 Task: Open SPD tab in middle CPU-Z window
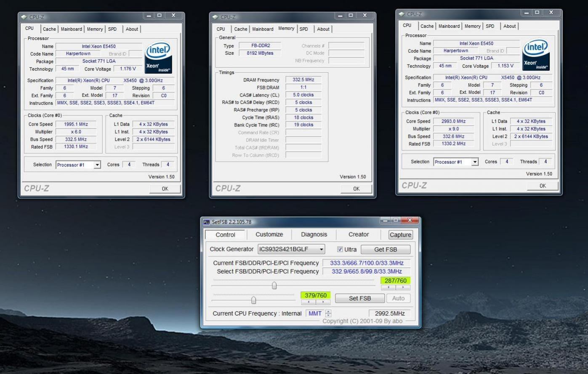(x=304, y=29)
